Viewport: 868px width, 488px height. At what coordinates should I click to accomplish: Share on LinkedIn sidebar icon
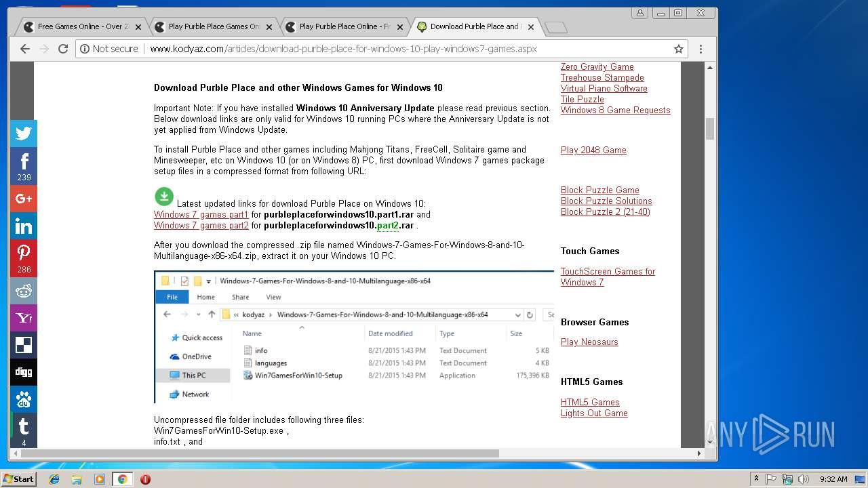click(24, 226)
